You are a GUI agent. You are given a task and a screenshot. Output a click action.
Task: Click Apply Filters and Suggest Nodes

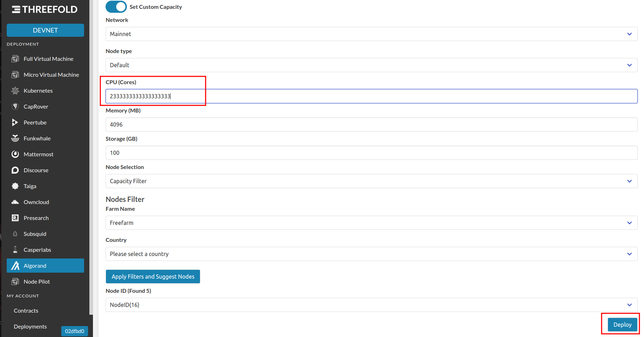(x=153, y=277)
